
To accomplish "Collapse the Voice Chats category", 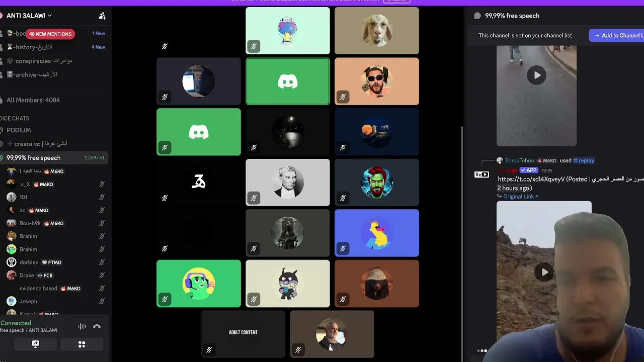I will point(15,119).
